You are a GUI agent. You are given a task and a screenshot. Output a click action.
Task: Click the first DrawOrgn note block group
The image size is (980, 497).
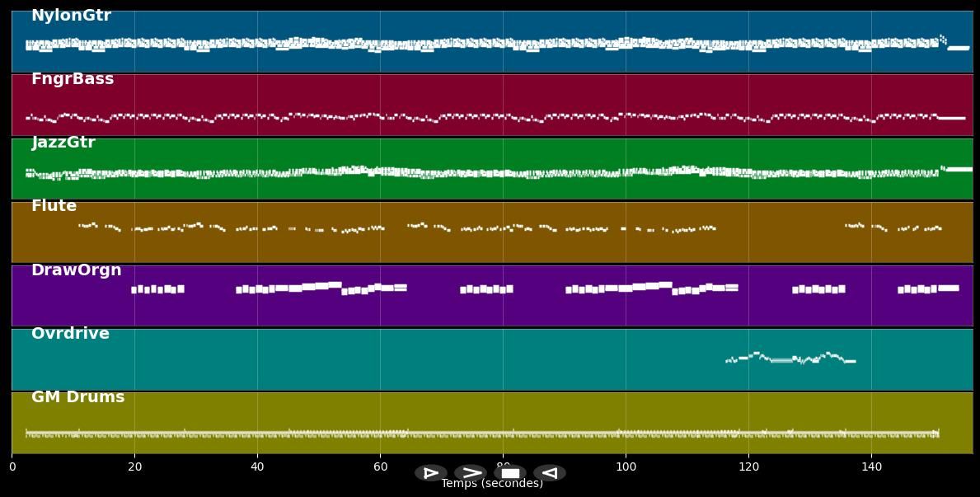pyautogui.click(x=157, y=289)
